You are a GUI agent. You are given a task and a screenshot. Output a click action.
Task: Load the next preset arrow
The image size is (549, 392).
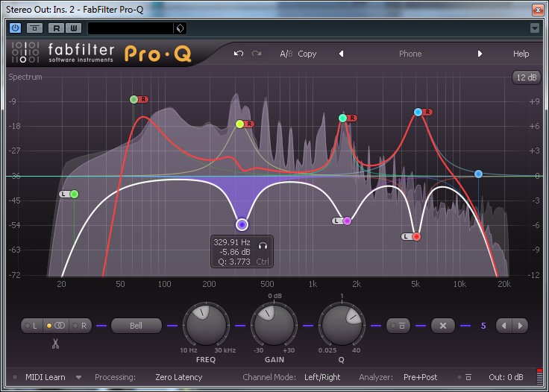click(480, 54)
